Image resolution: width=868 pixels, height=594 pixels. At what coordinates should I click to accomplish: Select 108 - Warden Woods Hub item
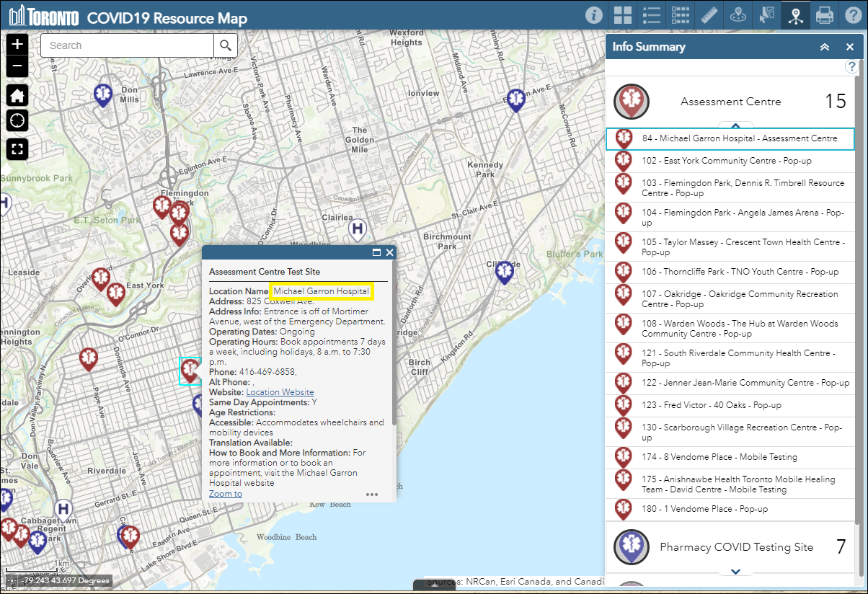click(x=730, y=329)
